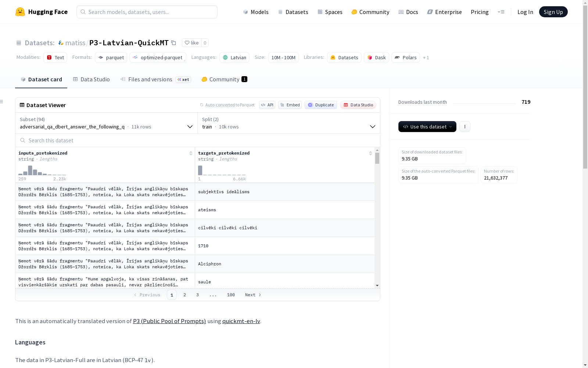Click the like heart button
This screenshot has width=588, height=368.
[191, 43]
